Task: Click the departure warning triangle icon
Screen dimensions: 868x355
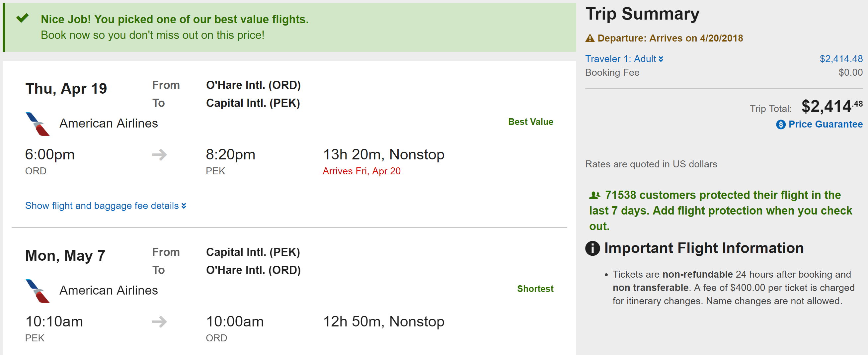Action: tap(590, 39)
